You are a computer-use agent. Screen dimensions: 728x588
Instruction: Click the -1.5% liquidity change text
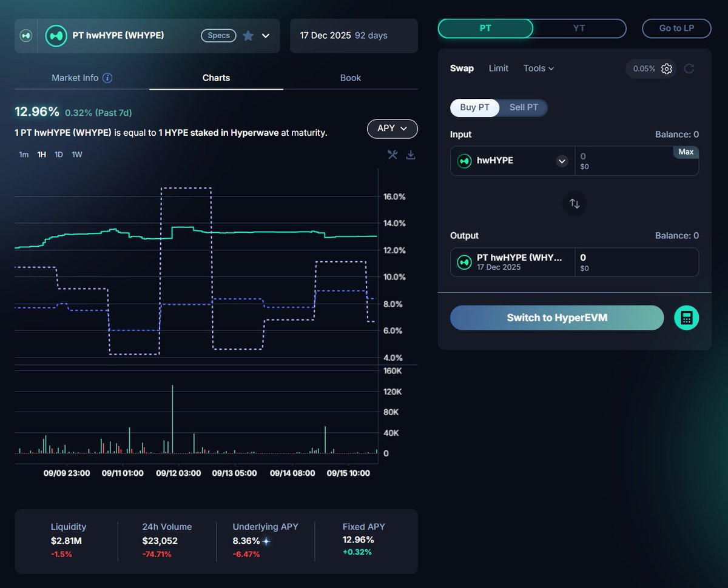[61, 554]
